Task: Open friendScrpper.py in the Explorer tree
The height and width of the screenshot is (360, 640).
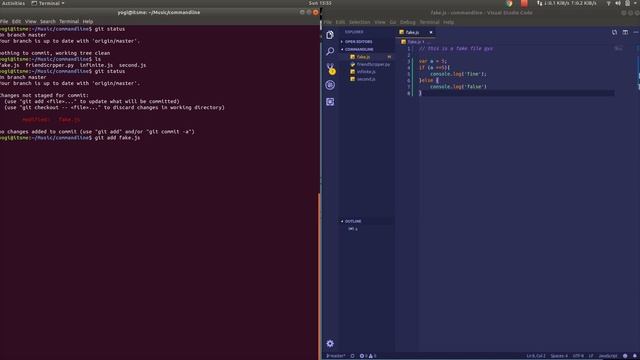Action: pyautogui.click(x=367, y=64)
